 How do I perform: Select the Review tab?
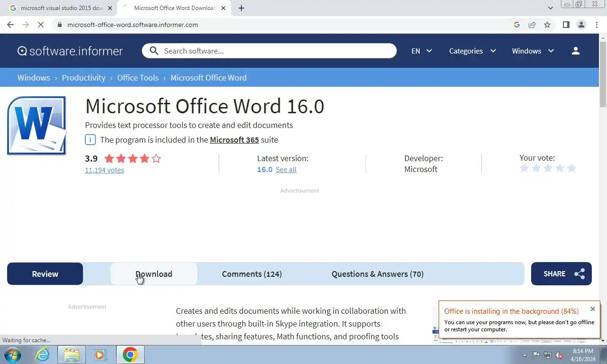click(x=45, y=274)
